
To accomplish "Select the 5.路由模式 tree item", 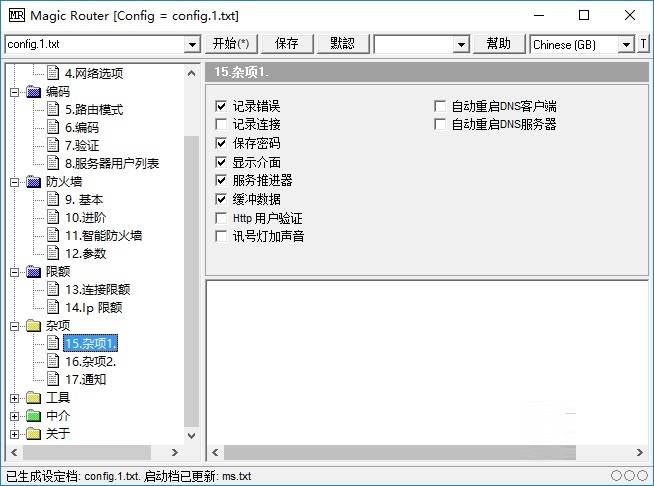I will [x=94, y=109].
